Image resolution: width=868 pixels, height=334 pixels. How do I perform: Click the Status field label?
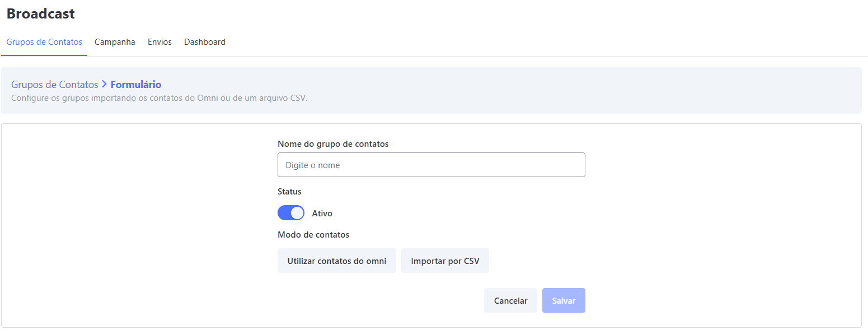tap(289, 191)
